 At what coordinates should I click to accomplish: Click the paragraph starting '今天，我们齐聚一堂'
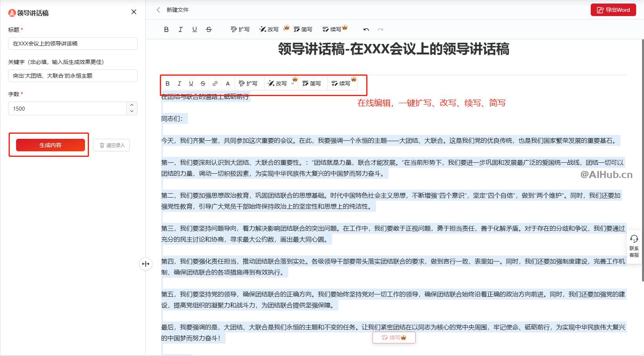point(391,141)
